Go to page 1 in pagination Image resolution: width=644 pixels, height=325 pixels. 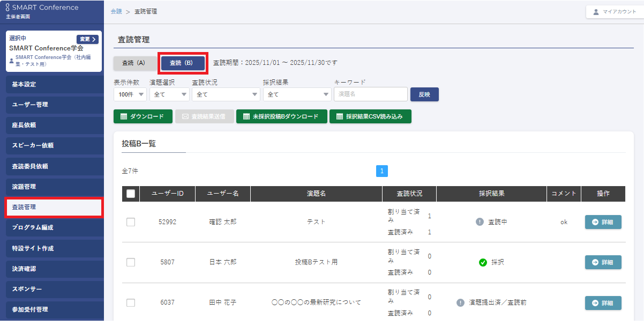[381, 171]
